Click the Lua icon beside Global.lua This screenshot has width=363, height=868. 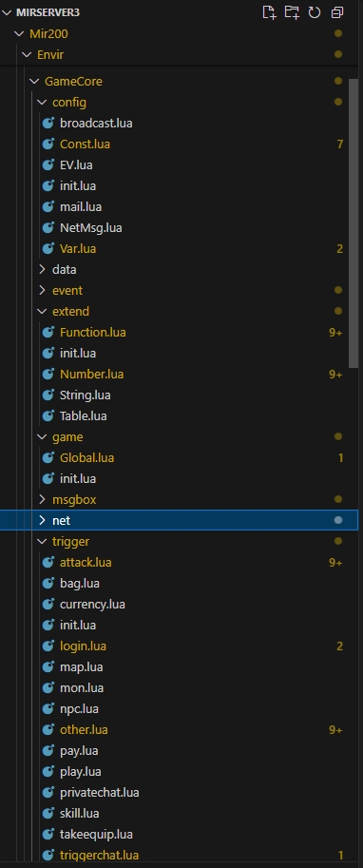pyautogui.click(x=48, y=458)
